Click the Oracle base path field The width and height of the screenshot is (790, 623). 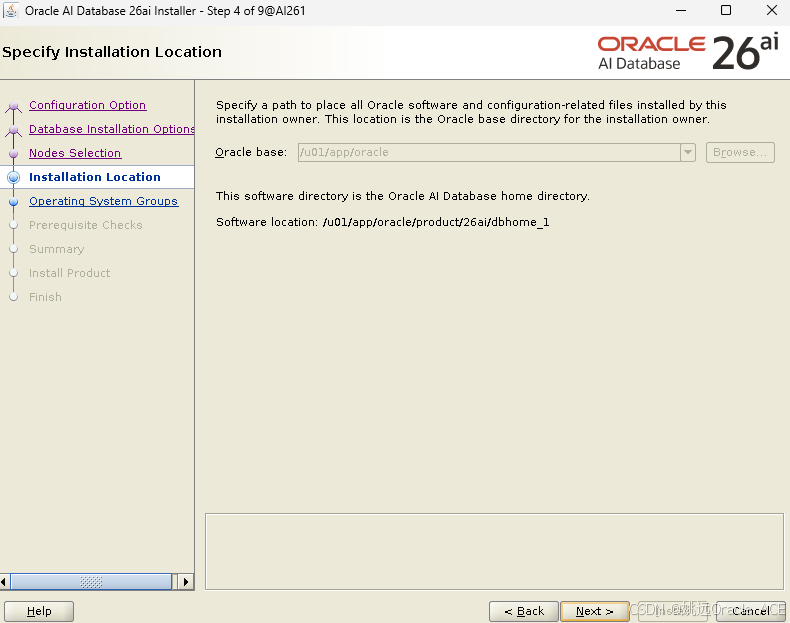[x=489, y=152]
